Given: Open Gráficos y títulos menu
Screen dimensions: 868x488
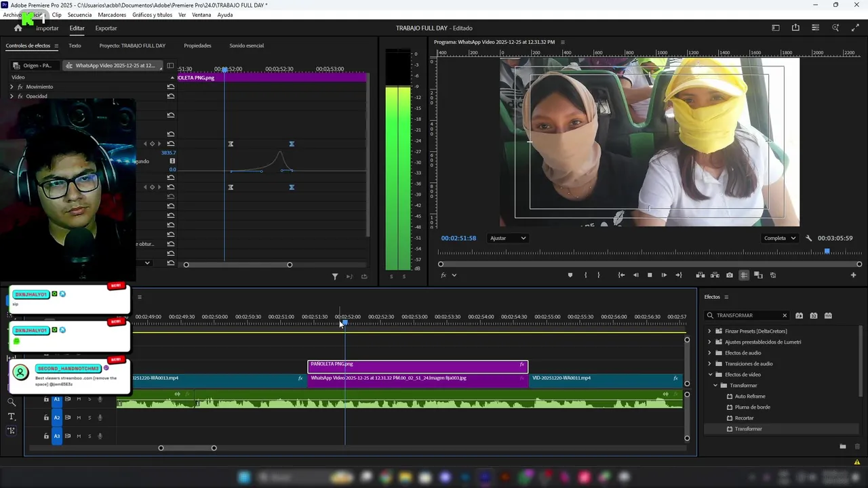Looking at the screenshot, I should coord(152,15).
